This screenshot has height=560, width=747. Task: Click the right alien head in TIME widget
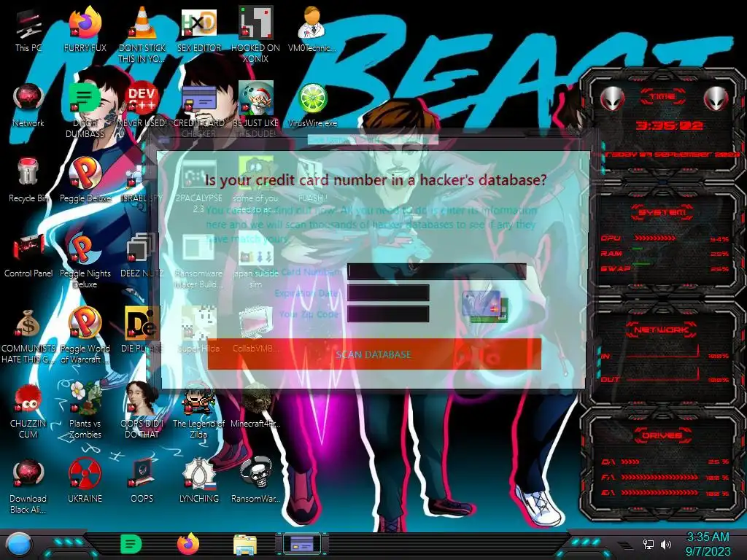click(x=716, y=98)
